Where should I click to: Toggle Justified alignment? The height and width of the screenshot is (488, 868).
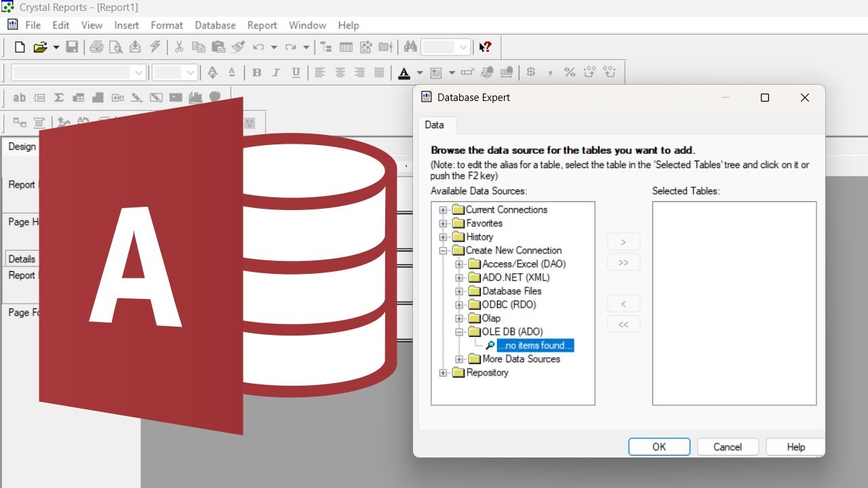379,73
